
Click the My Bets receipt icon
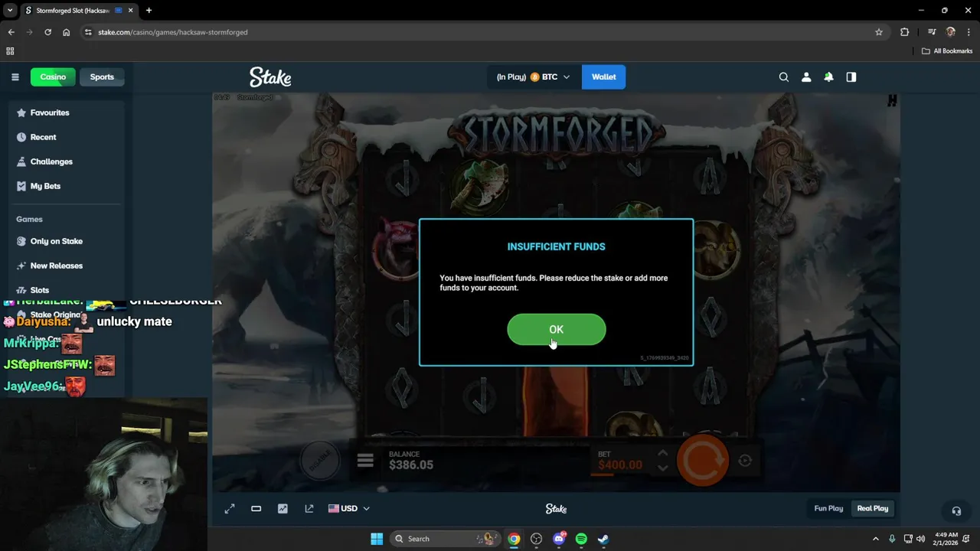click(x=21, y=186)
